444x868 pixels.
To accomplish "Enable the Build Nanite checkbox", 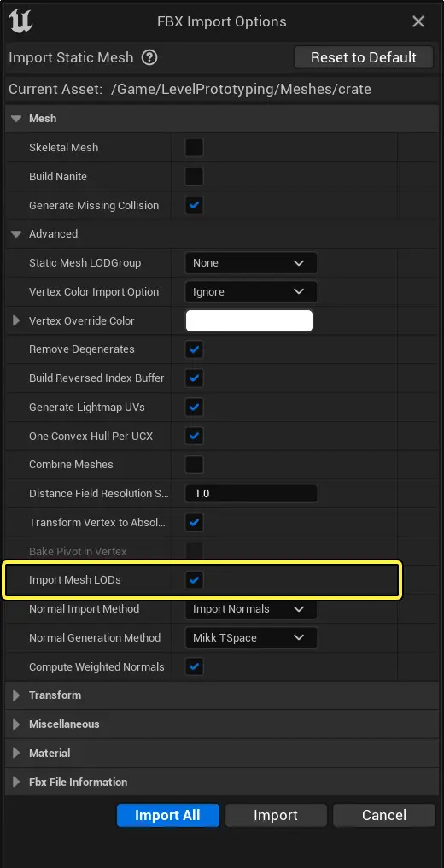I will point(194,177).
